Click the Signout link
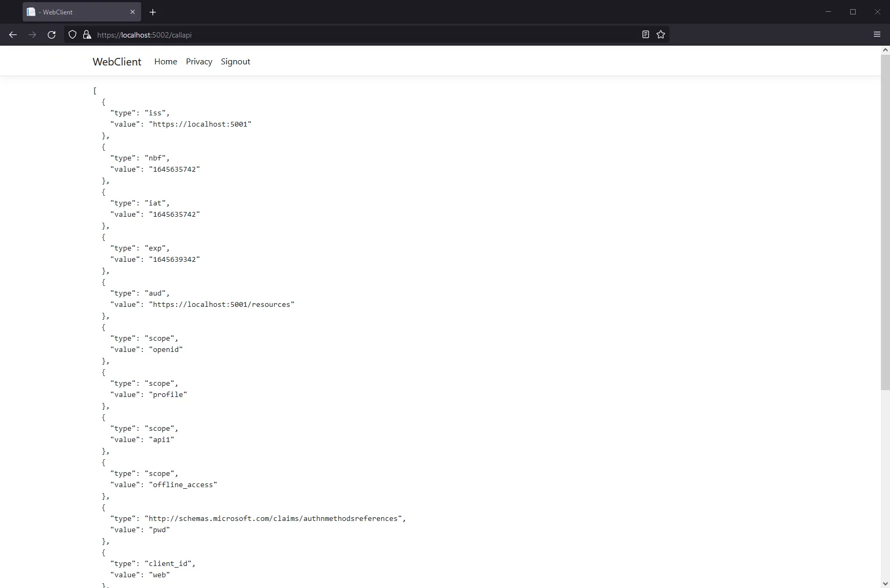Viewport: 890px width, 588px height. point(235,62)
